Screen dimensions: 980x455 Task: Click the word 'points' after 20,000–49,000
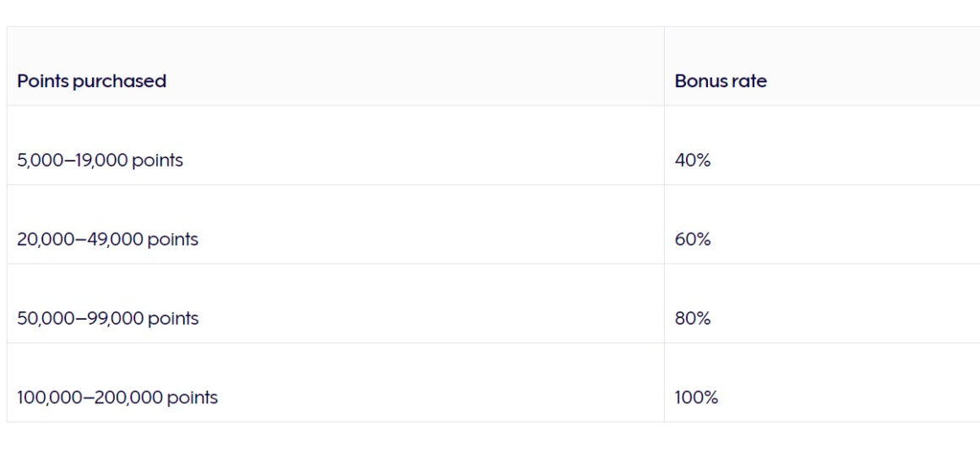click(x=172, y=240)
